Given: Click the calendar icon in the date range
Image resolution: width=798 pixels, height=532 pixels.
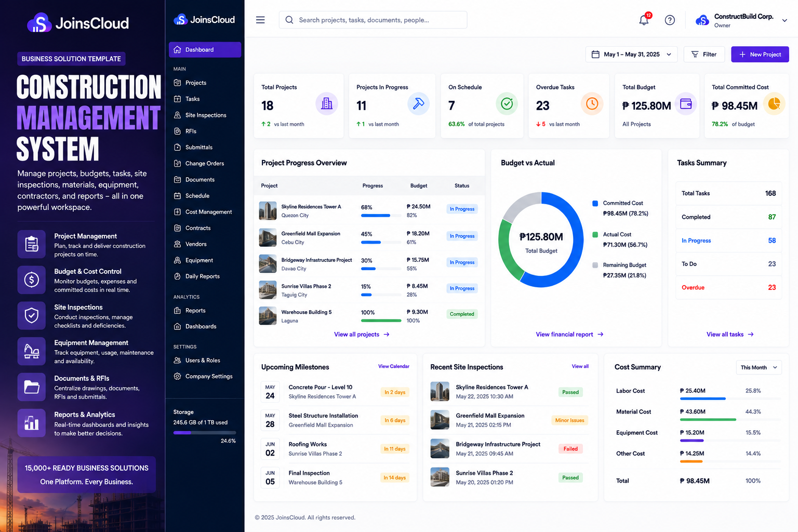Looking at the screenshot, I should point(595,55).
